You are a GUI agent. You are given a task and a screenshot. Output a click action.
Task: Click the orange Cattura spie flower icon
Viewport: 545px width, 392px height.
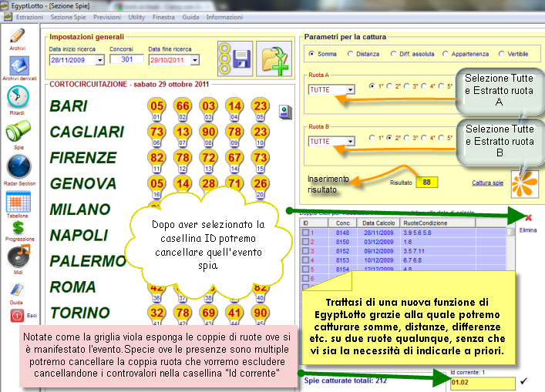pos(524,184)
